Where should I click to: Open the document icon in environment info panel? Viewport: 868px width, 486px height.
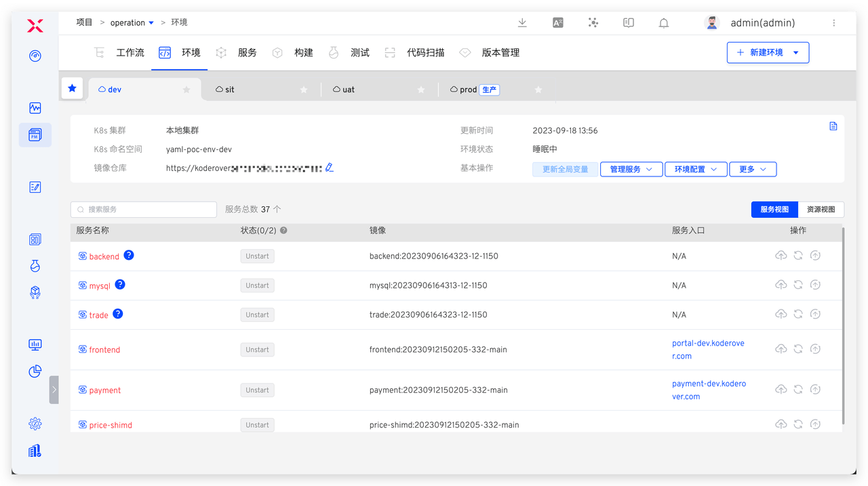coord(833,126)
